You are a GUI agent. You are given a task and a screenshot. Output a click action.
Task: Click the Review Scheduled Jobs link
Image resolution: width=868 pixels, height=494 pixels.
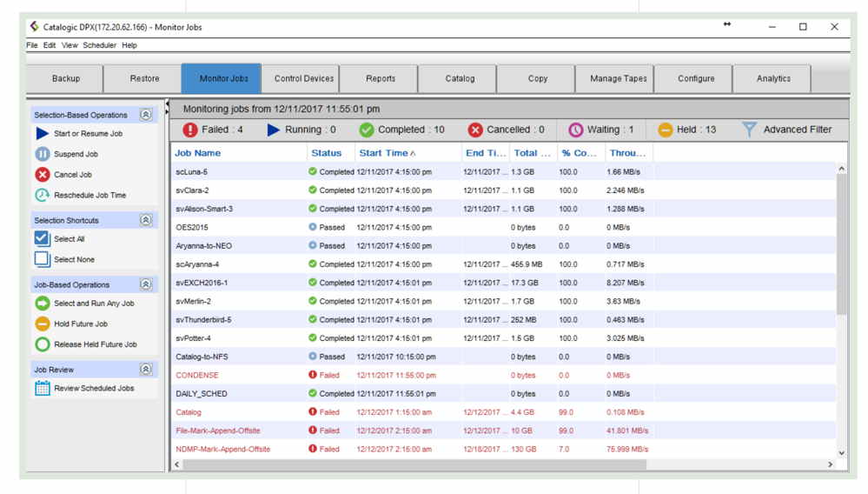click(94, 388)
